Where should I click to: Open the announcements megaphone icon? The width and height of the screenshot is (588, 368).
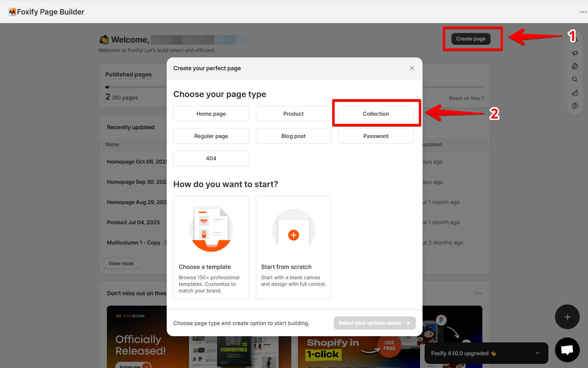point(575,53)
